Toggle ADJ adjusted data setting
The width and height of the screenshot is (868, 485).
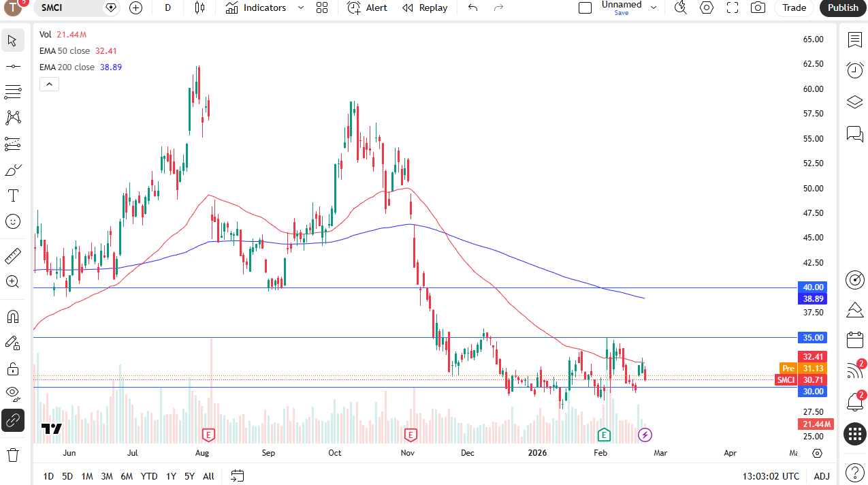pyautogui.click(x=822, y=476)
